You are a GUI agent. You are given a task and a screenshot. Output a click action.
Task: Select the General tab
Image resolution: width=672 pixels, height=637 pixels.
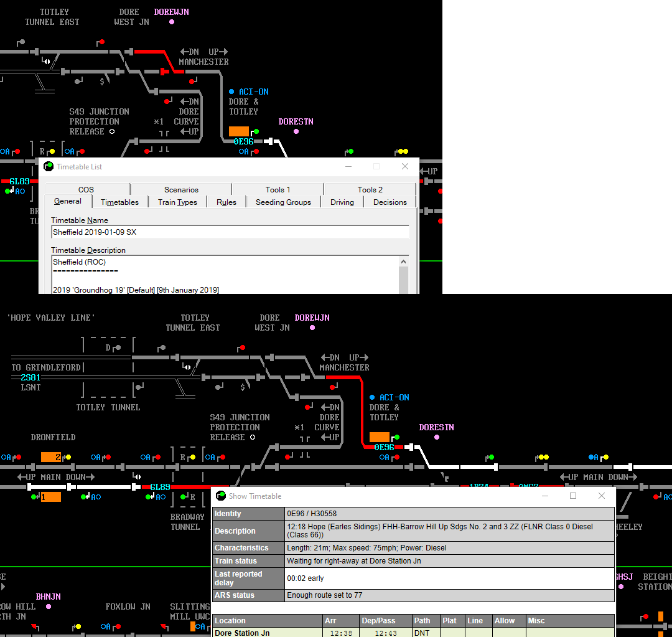coord(68,201)
